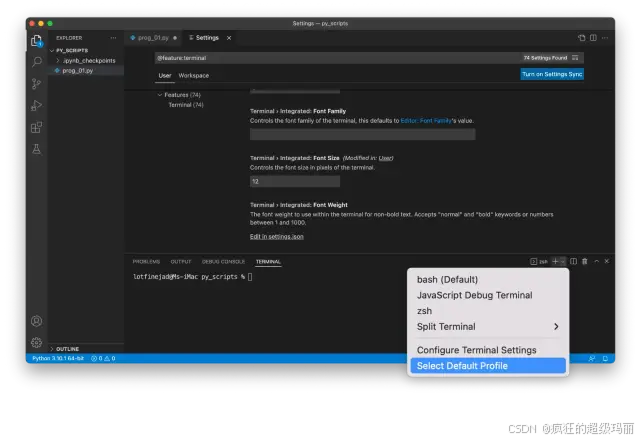Close the Settings editor tab

pyautogui.click(x=229, y=38)
